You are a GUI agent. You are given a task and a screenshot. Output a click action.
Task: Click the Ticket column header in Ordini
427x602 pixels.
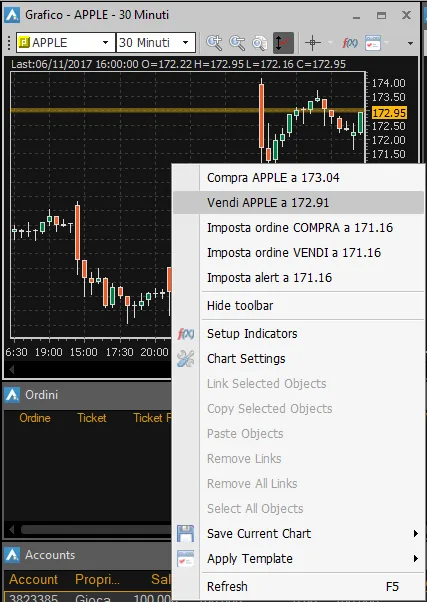[92, 418]
